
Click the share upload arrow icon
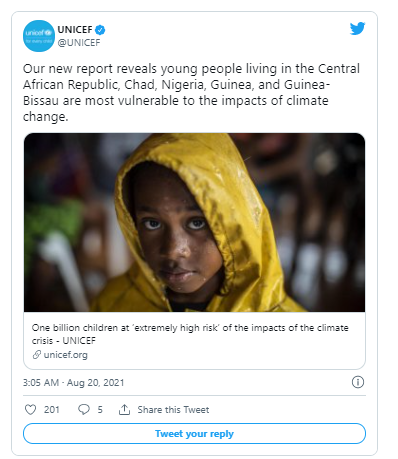coord(124,409)
